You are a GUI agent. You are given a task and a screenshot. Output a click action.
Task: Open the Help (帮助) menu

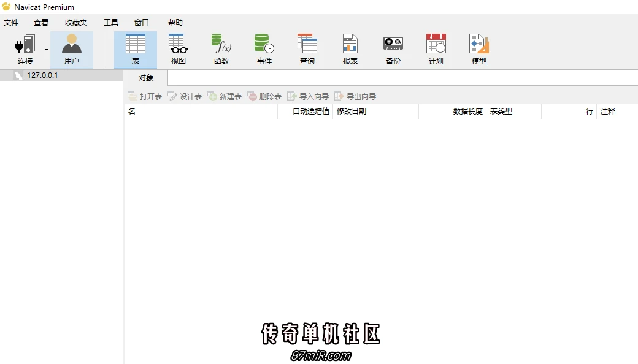(x=175, y=22)
